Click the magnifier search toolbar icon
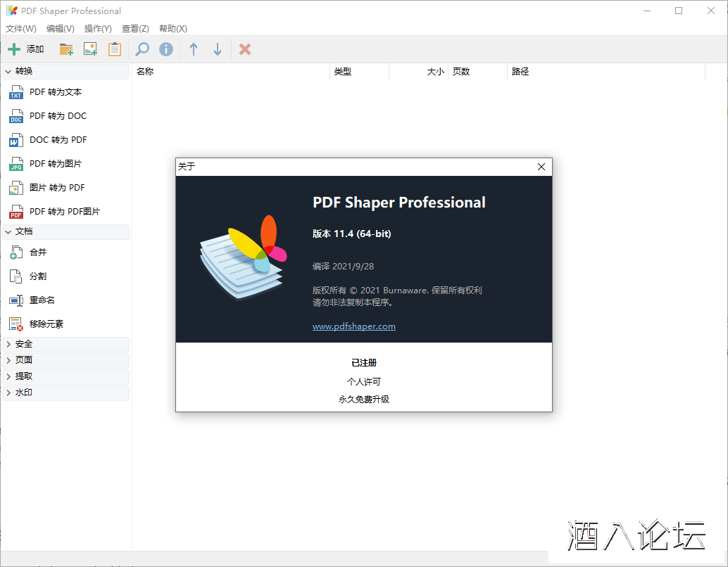728x567 pixels. coord(142,49)
